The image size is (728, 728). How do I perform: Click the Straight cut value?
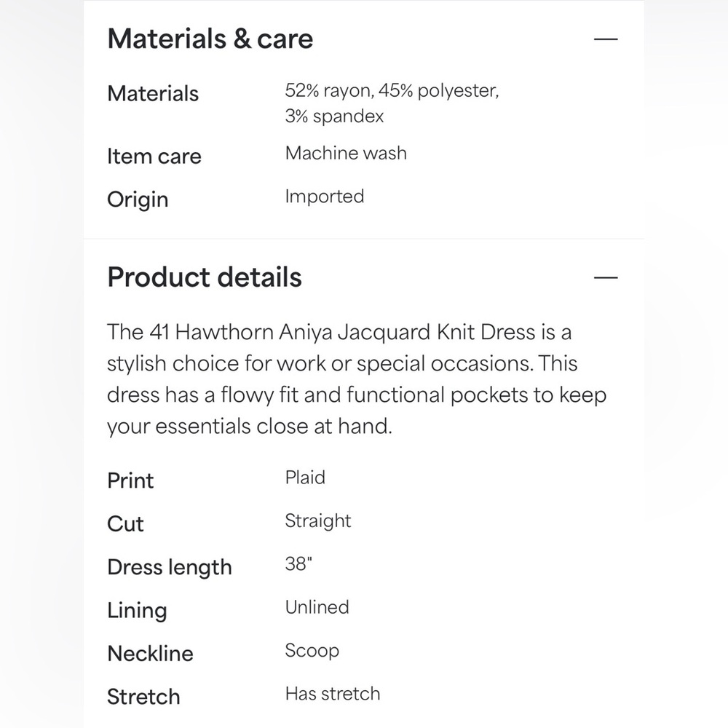pyautogui.click(x=318, y=521)
